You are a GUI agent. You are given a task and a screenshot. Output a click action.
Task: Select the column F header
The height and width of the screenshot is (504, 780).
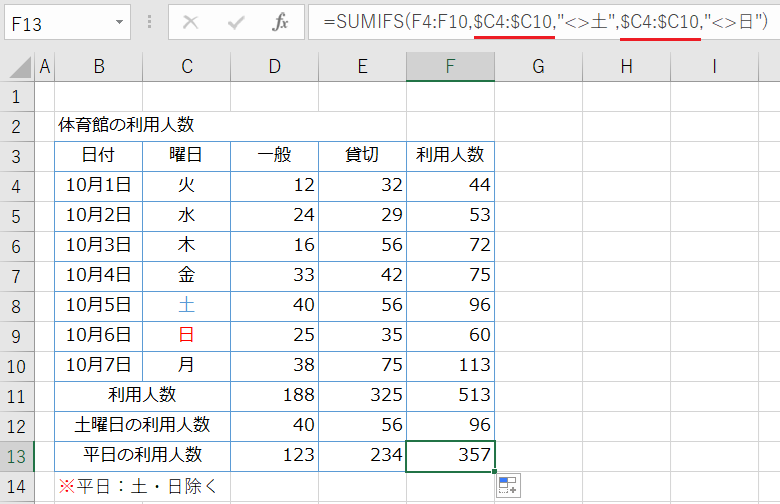pyautogui.click(x=450, y=67)
